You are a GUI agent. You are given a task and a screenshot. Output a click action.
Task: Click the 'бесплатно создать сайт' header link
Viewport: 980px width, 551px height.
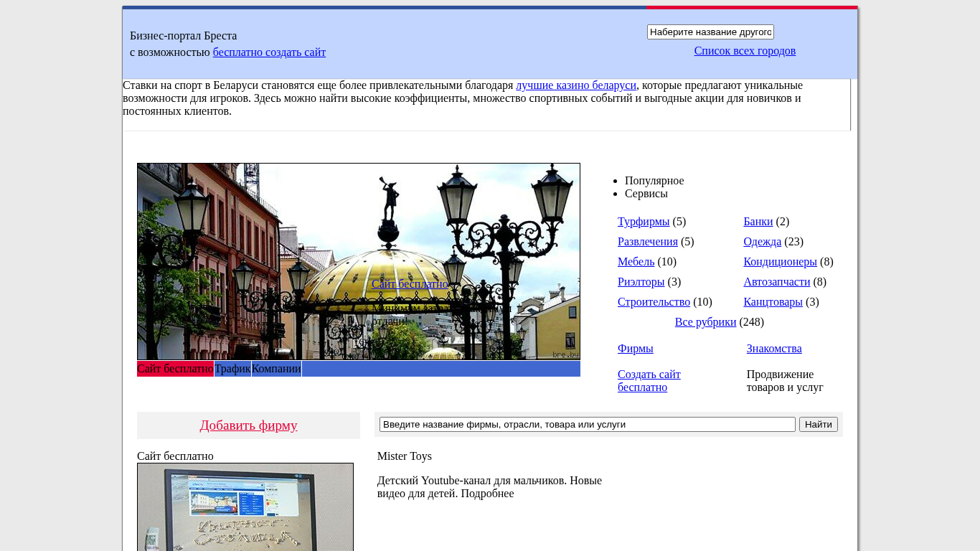269,52
